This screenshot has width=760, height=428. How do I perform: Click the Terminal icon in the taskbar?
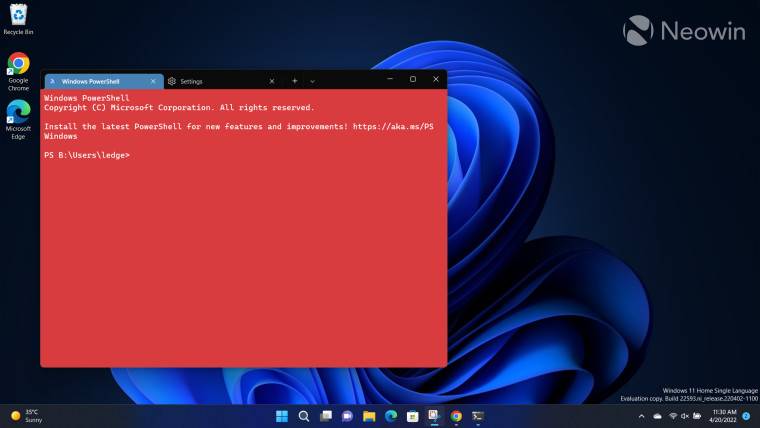pyautogui.click(x=478, y=416)
